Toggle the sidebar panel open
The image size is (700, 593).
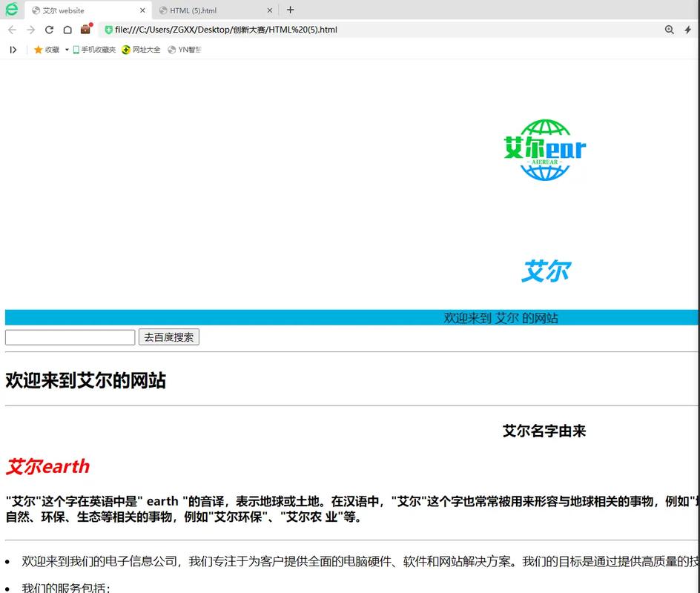[x=13, y=49]
